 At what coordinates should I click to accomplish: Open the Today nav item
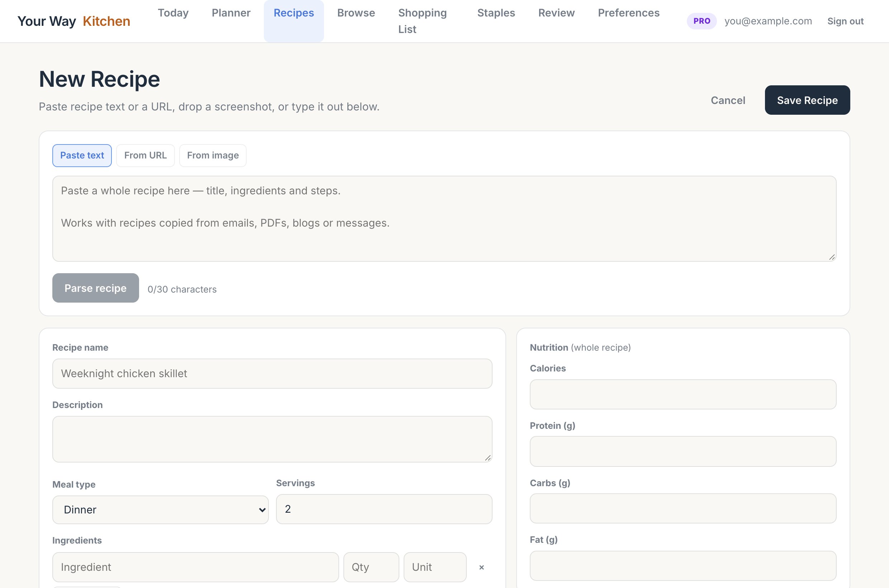pos(173,13)
